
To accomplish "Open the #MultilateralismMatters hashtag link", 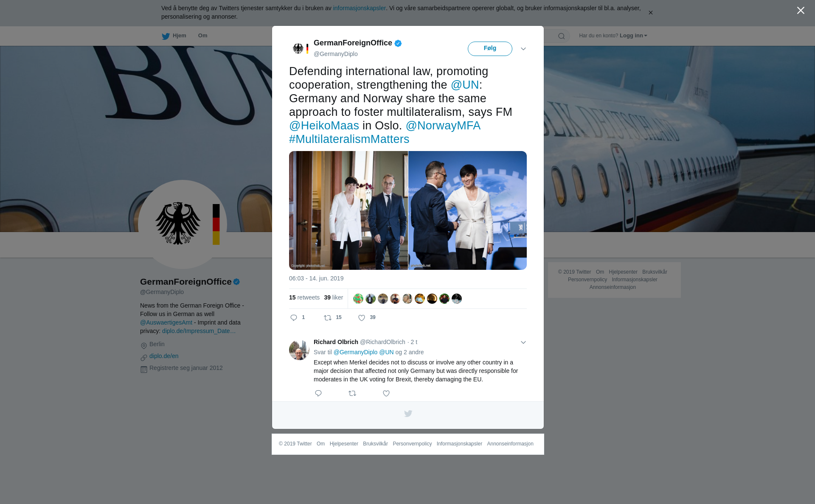I will [x=349, y=139].
